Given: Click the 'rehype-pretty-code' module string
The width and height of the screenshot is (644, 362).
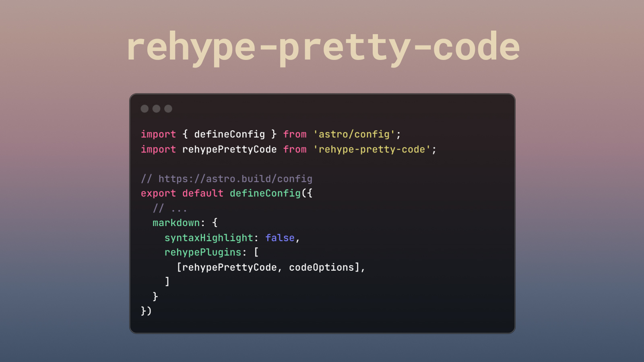Looking at the screenshot, I should click(372, 149).
